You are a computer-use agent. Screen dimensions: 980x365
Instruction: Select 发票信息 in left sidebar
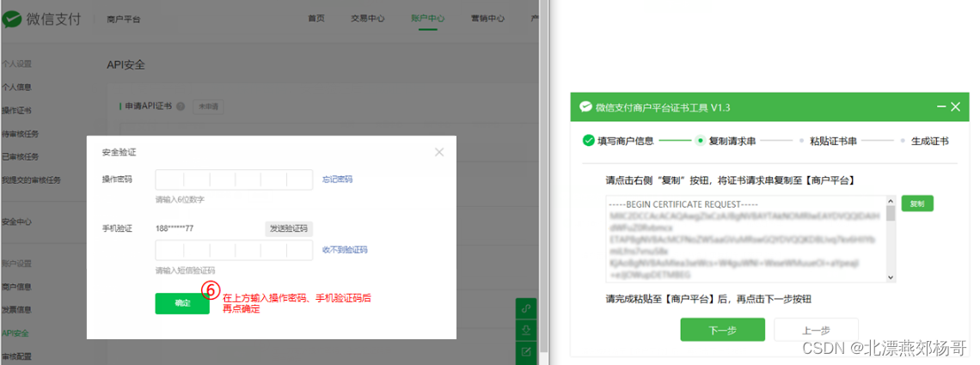click(x=16, y=309)
